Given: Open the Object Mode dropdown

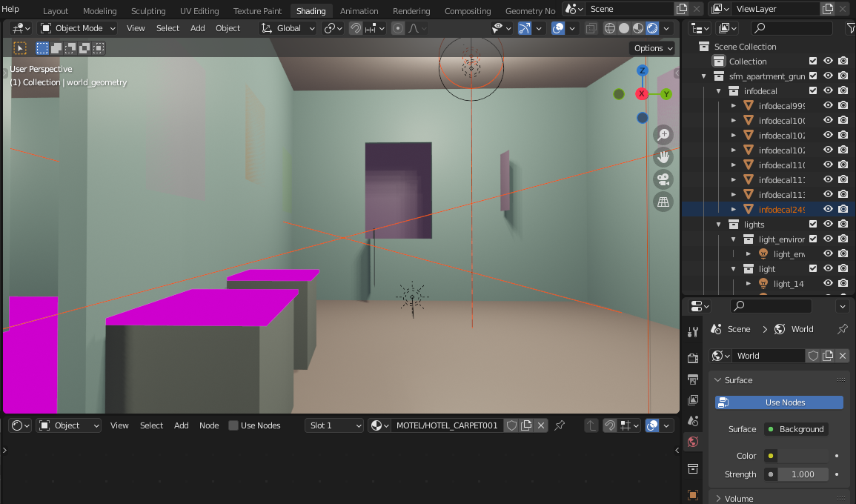Looking at the screenshot, I should point(77,27).
